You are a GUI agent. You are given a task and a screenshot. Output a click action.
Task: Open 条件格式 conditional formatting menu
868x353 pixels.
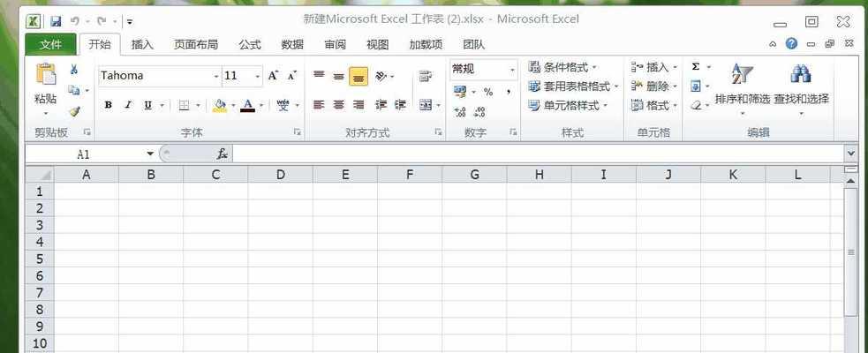pos(563,67)
